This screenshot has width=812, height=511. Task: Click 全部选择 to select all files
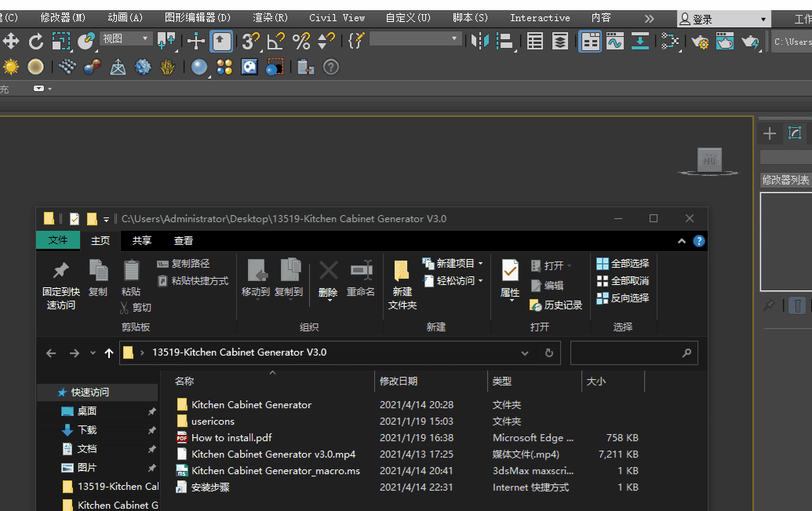coord(622,263)
